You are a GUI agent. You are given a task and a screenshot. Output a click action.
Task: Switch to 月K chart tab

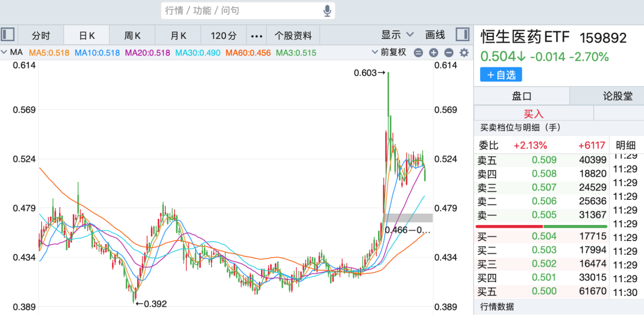tap(178, 36)
